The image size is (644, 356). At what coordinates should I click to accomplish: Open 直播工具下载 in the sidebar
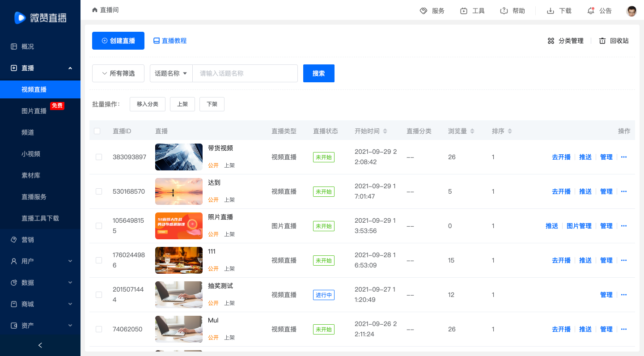click(40, 218)
